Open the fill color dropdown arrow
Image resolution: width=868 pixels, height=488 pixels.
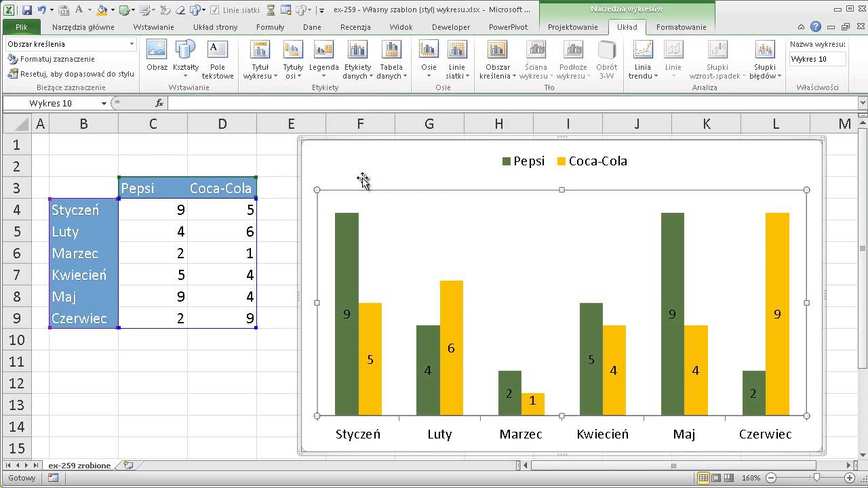point(112,10)
